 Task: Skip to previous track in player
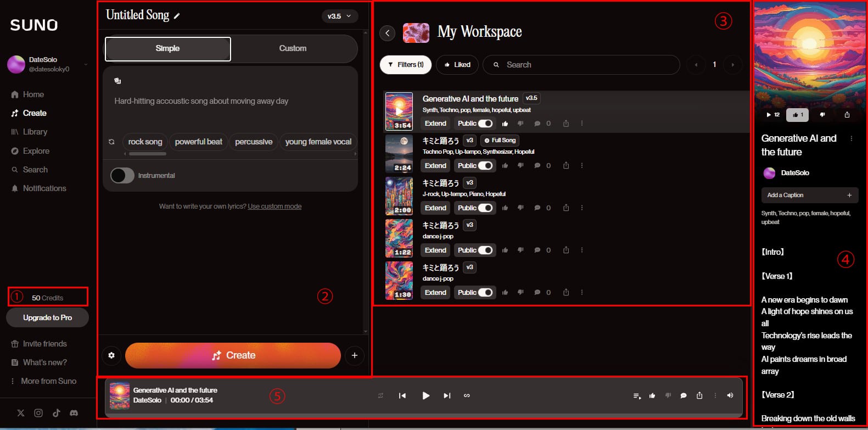tap(402, 395)
